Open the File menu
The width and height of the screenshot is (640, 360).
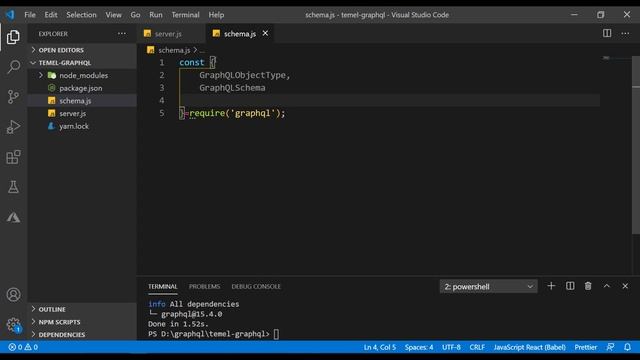click(30, 15)
